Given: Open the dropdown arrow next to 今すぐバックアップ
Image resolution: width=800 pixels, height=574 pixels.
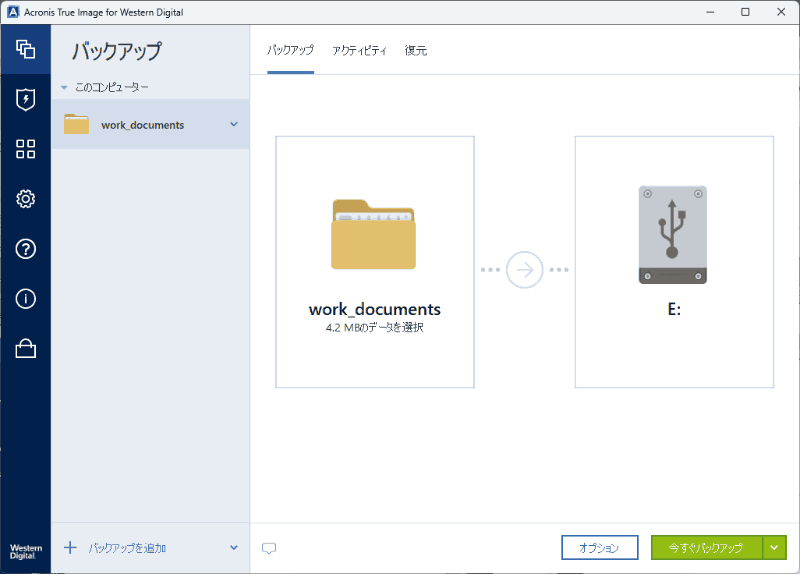Looking at the screenshot, I should (x=774, y=547).
